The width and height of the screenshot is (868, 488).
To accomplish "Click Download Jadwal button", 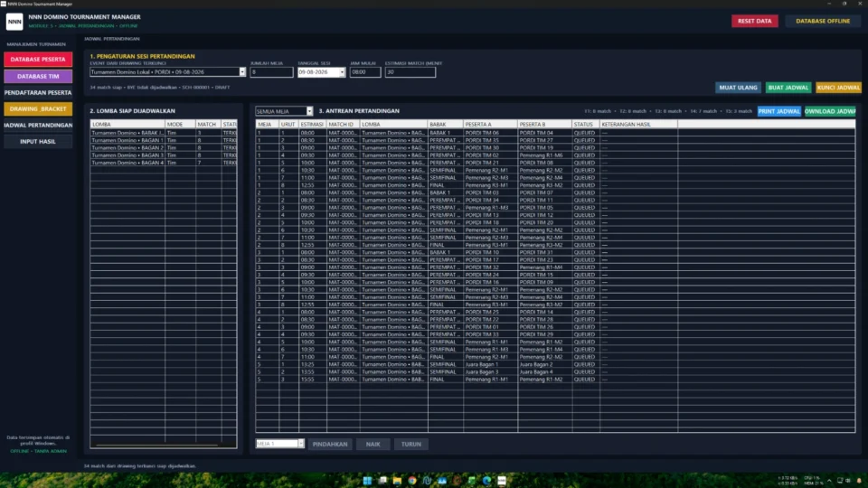I will coord(830,111).
